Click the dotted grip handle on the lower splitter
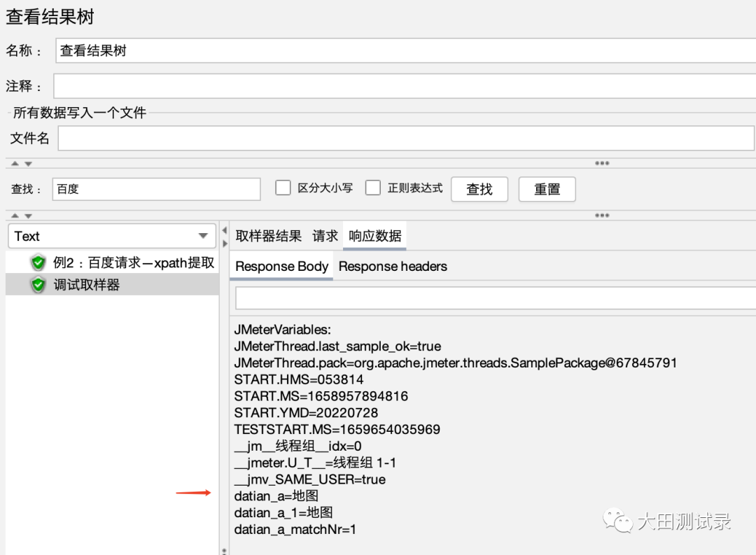This screenshot has width=756, height=555. point(602,215)
